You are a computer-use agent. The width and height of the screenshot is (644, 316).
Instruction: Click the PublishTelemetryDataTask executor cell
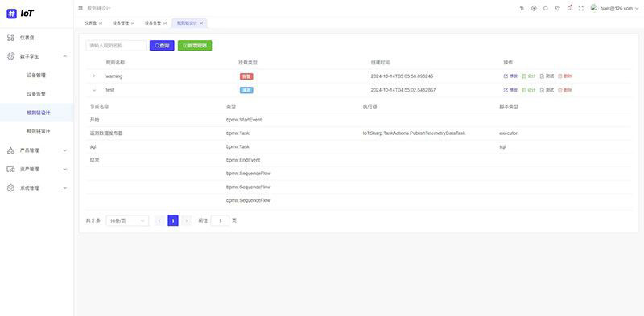click(414, 133)
